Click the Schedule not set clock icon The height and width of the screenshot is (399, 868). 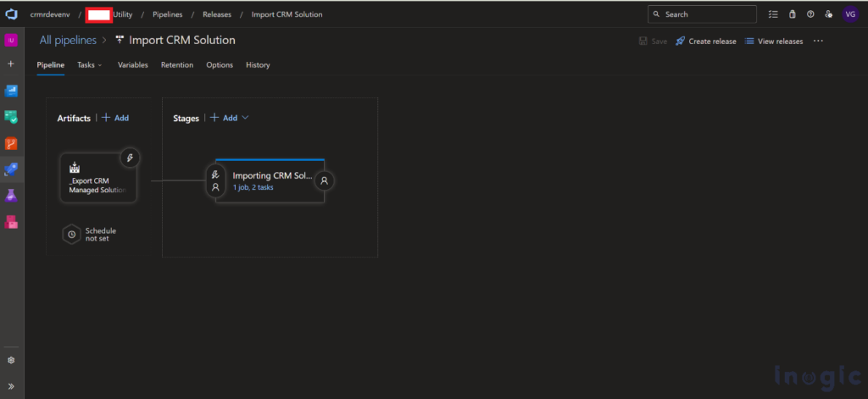pyautogui.click(x=71, y=234)
